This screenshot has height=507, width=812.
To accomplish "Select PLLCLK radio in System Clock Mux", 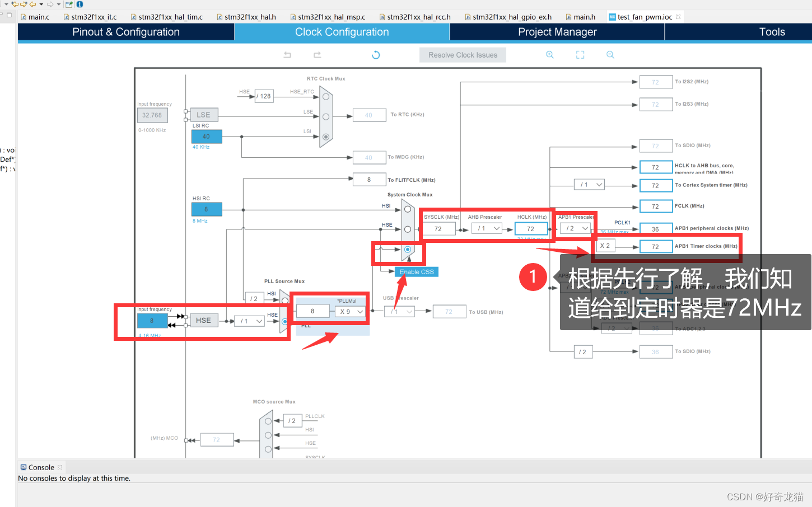I will (x=409, y=248).
